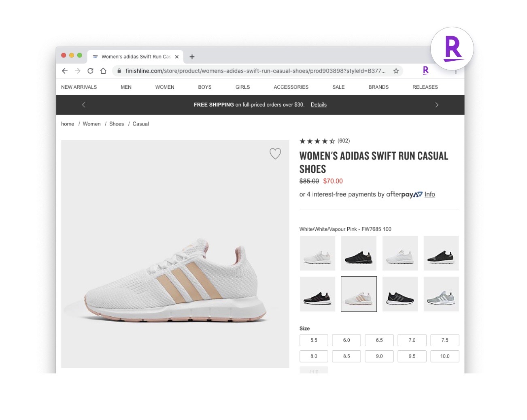Image resolution: width=527 pixels, height=420 pixels.
Task: Select second-row first black shoe colorway
Action: tap(318, 294)
